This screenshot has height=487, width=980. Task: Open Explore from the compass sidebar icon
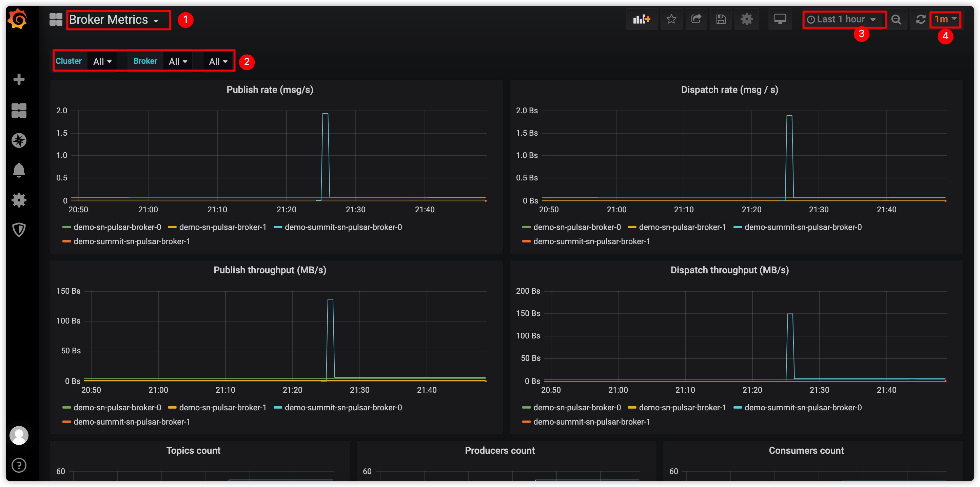(19, 140)
